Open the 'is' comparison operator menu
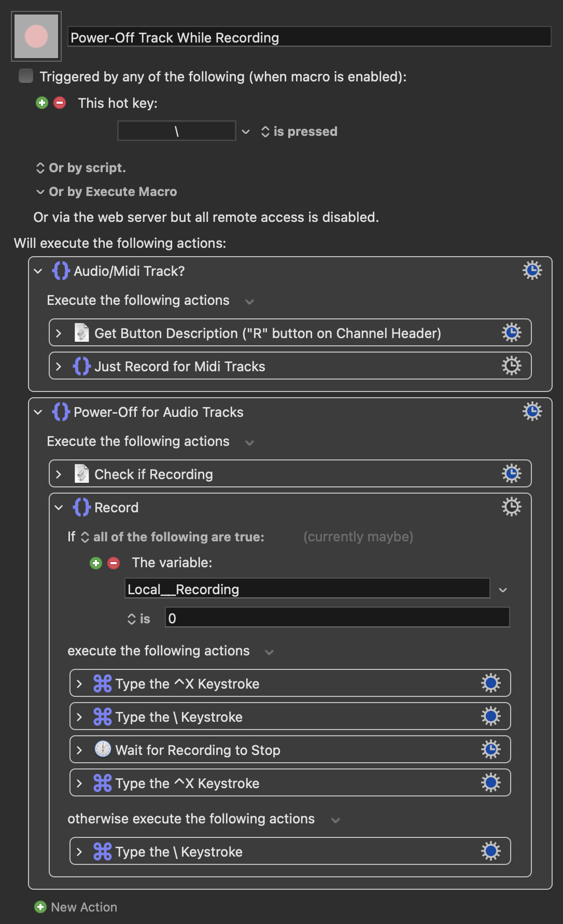This screenshot has height=924, width=563. 139,619
